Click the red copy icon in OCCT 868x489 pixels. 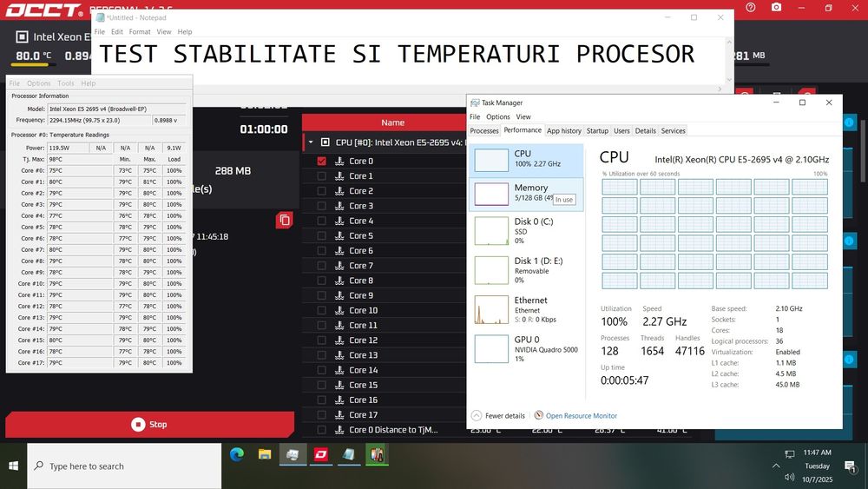tap(285, 220)
